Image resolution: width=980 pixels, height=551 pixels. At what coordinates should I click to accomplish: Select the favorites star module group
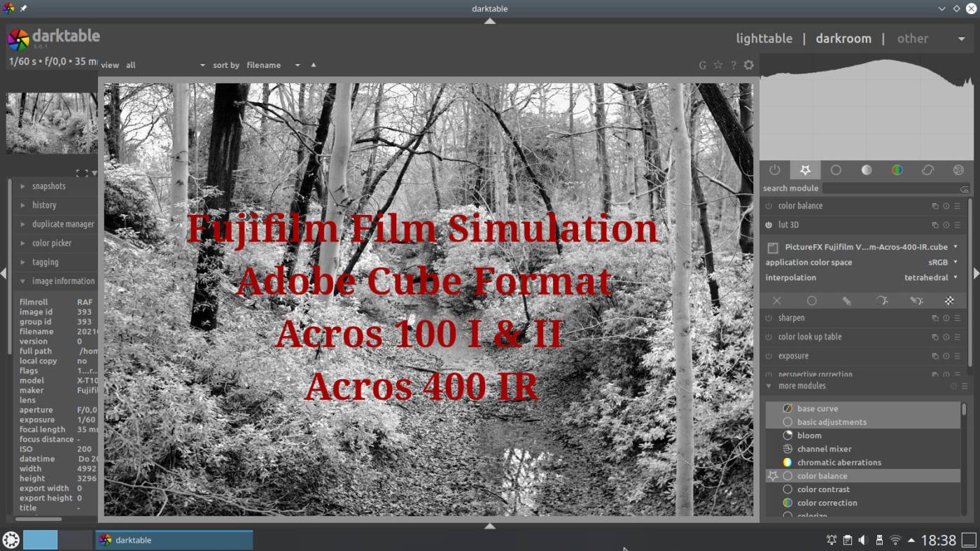(805, 170)
